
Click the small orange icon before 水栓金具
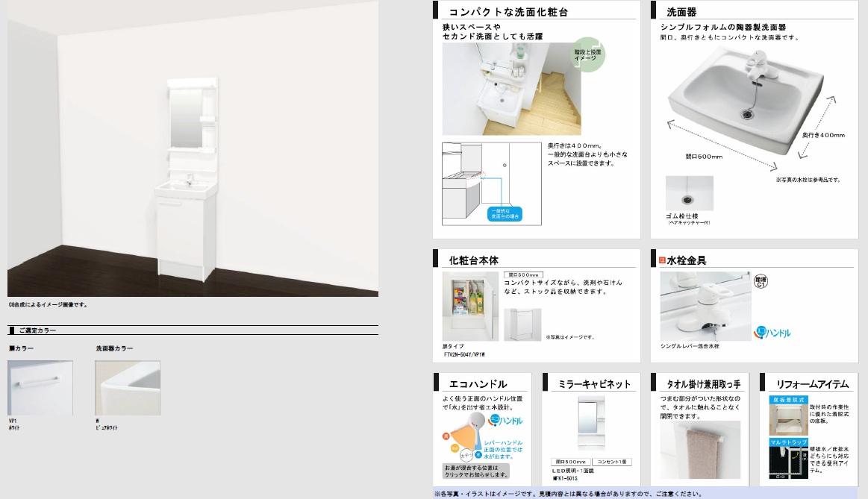click(x=661, y=260)
